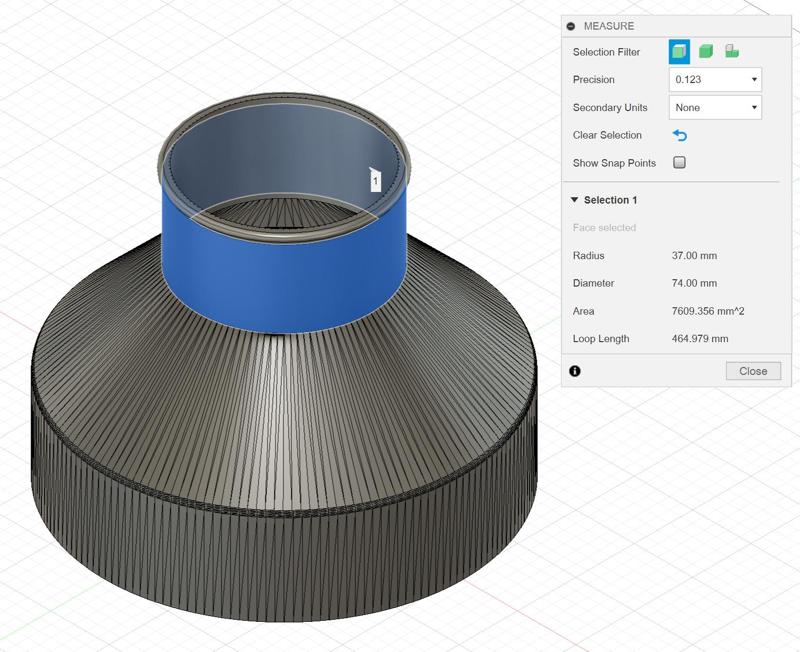Viewport: 800px width, 652px height.
Task: Collapse the Selection 1 section
Action: 574,200
